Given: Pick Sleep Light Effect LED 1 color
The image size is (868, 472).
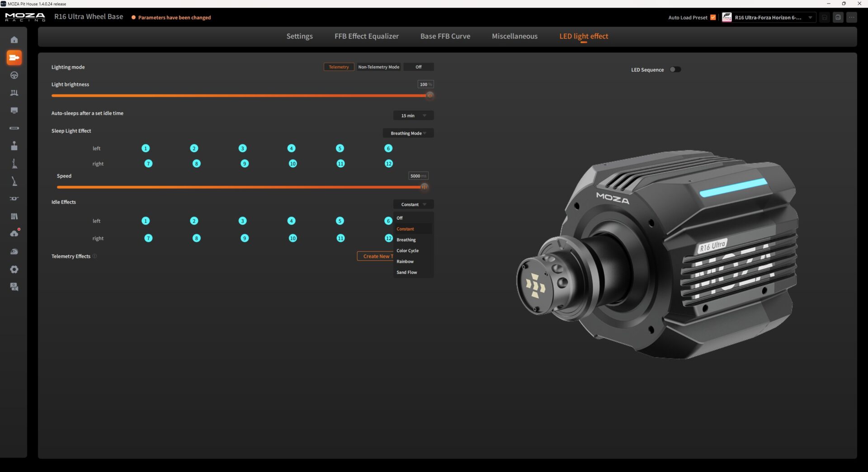Looking at the screenshot, I should tap(146, 148).
